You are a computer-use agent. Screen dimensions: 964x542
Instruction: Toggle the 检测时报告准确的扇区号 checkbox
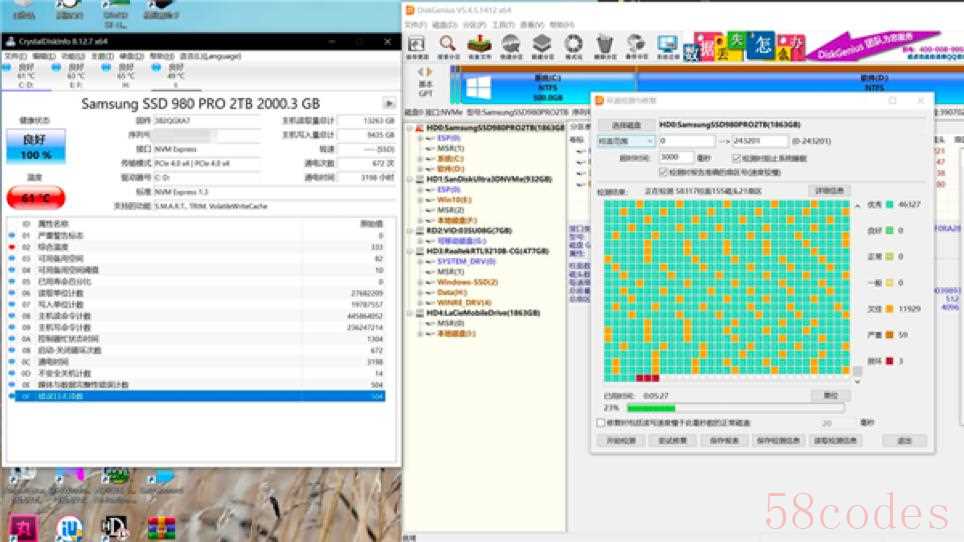point(663,172)
